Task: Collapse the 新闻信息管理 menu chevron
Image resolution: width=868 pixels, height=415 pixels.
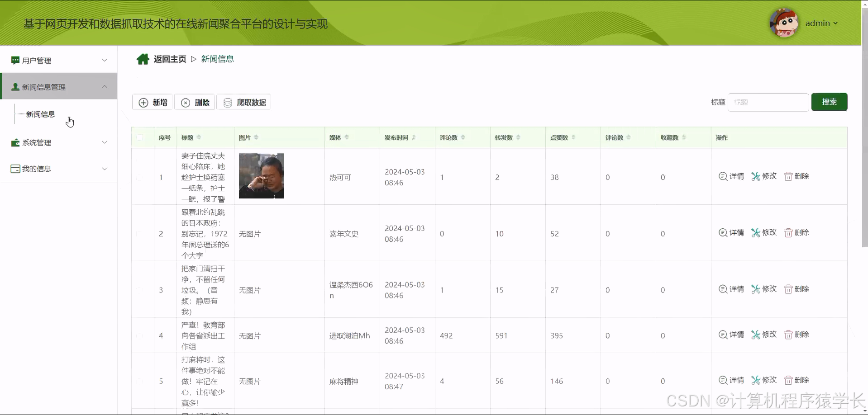Action: click(105, 86)
